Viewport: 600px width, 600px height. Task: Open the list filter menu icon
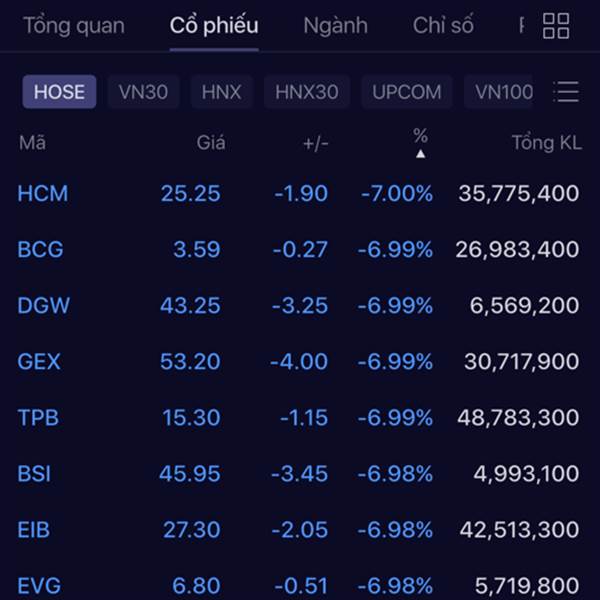point(566,92)
